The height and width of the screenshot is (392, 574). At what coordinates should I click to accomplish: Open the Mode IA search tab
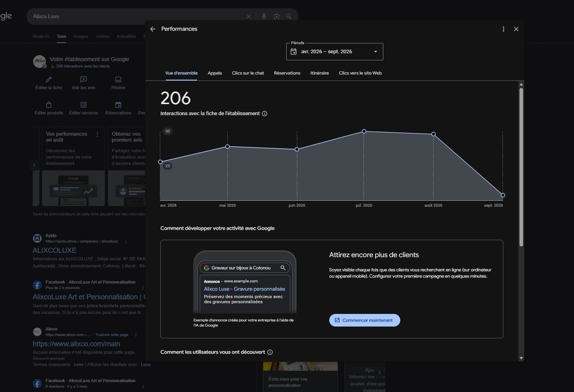pos(41,36)
